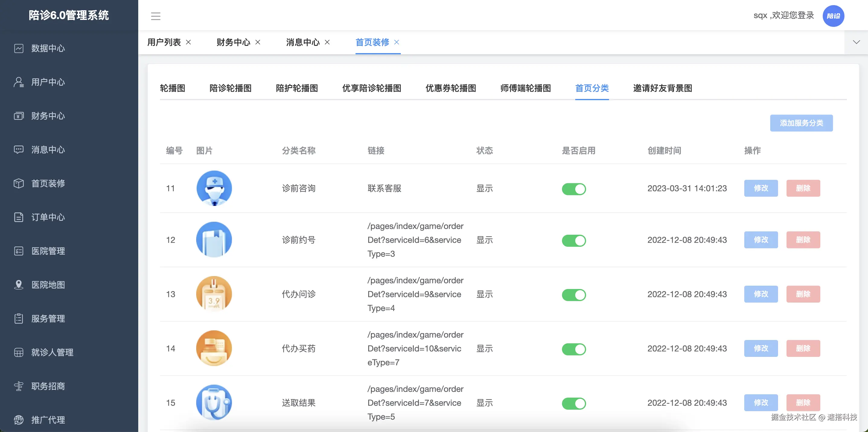The image size is (868, 432).
Task: Open 数据中心 via its chart icon
Action: (x=19, y=49)
